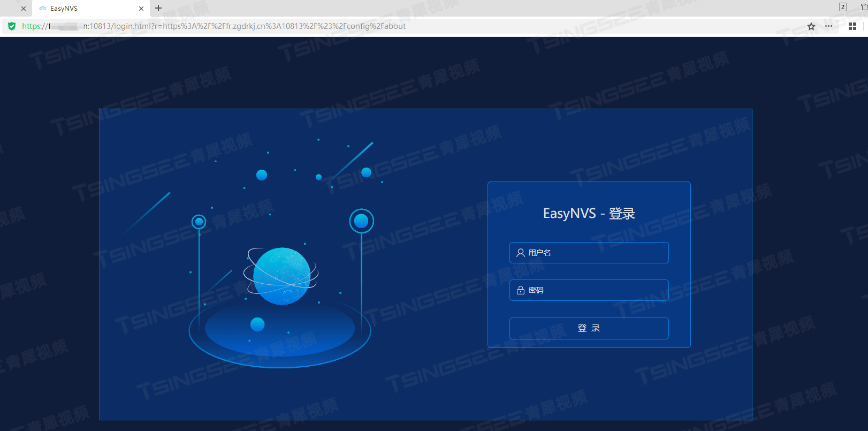Click the address bar URL
Screen dimensions: 868x431
click(214, 26)
